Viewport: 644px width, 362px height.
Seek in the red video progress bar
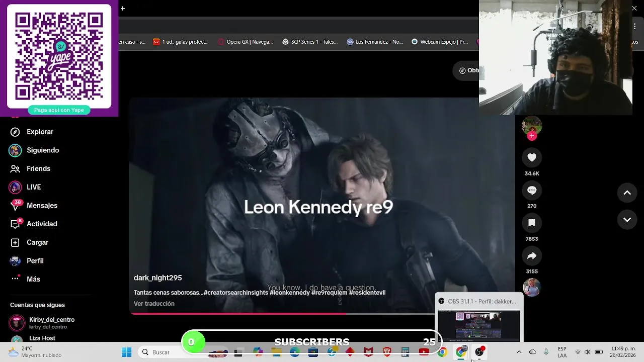click(322, 314)
